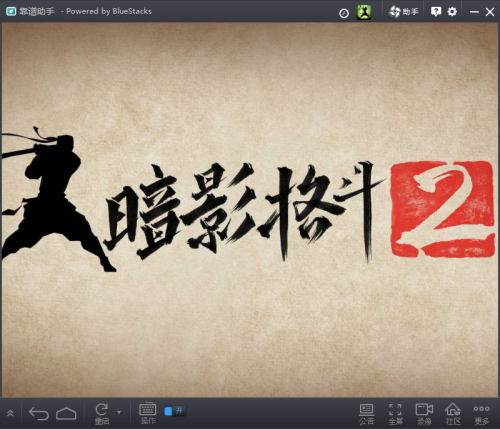500x429 pixels.
Task: Open the settings gear in title bar
Action: (452, 12)
